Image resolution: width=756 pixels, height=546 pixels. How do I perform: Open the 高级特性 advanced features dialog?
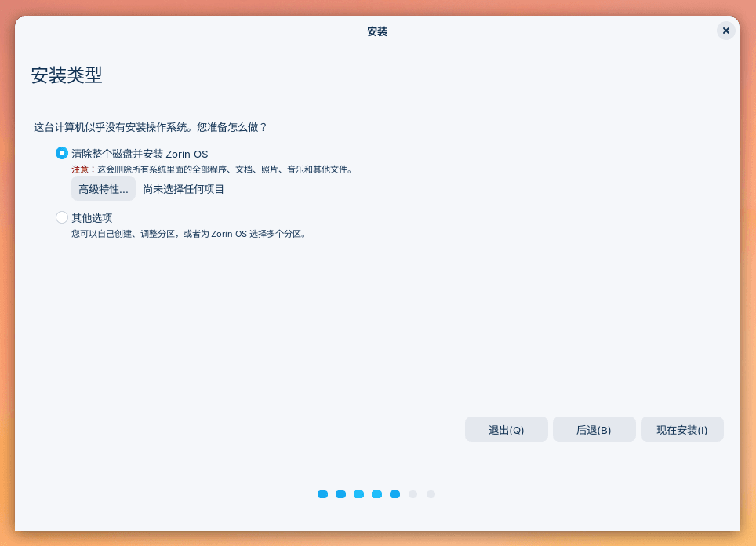coord(103,188)
